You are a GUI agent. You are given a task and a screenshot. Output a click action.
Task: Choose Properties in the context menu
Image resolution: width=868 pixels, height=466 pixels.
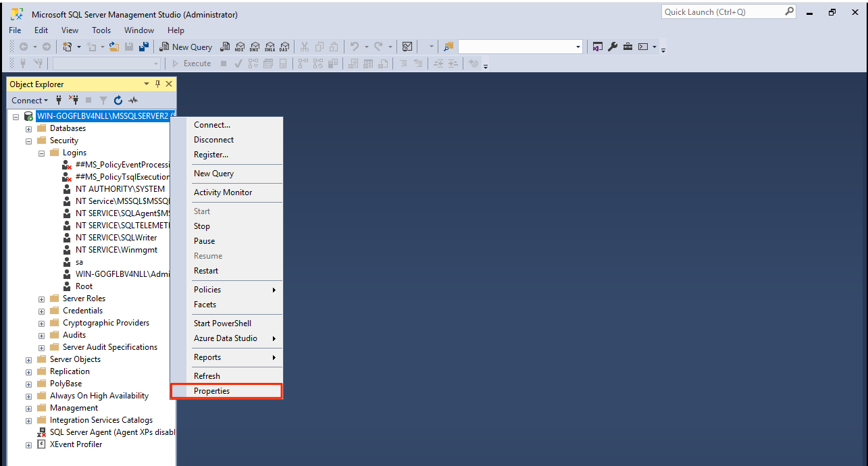coord(226,391)
